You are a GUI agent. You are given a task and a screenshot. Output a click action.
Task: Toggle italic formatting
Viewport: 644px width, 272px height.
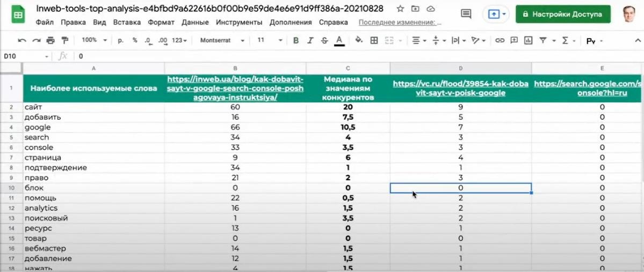pos(310,41)
